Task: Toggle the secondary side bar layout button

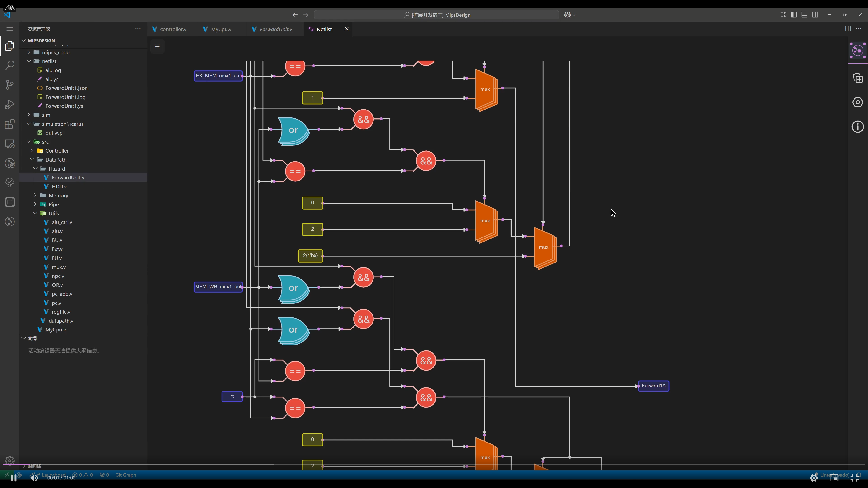Action: point(815,14)
